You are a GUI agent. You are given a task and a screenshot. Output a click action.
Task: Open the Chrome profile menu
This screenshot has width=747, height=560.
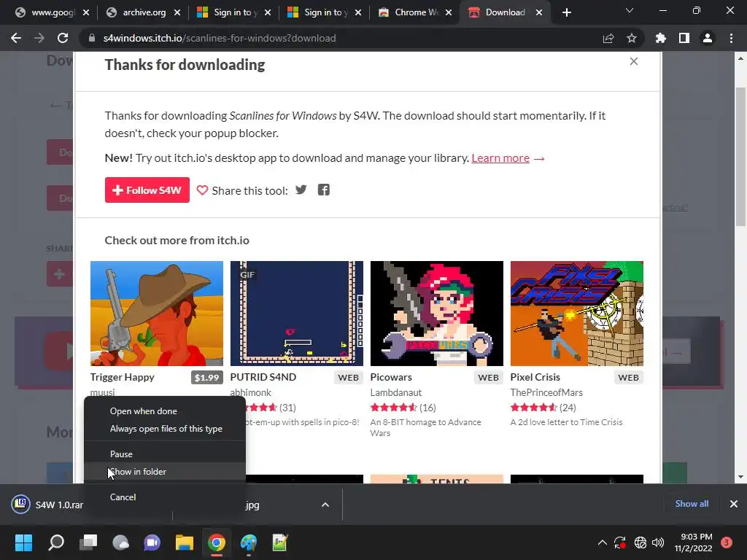[x=708, y=38]
